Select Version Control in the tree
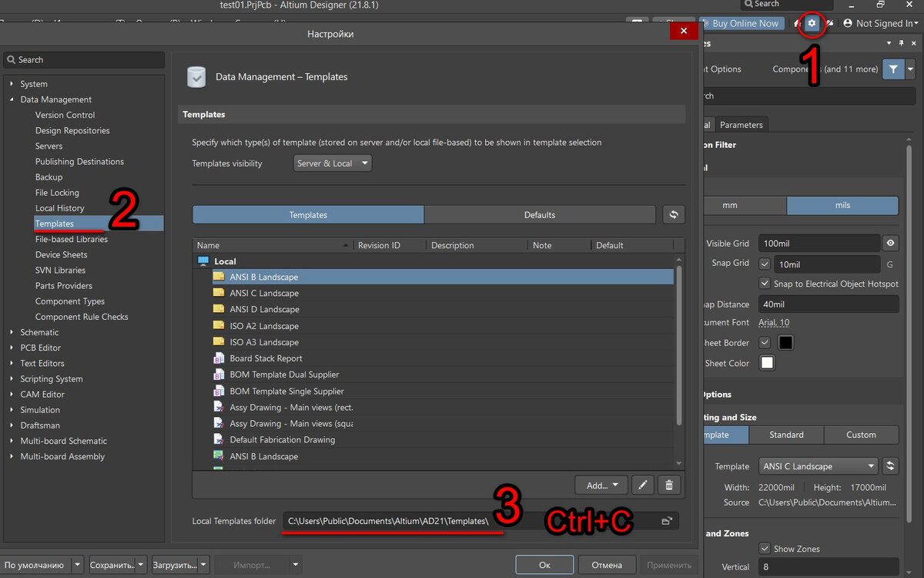 65,115
